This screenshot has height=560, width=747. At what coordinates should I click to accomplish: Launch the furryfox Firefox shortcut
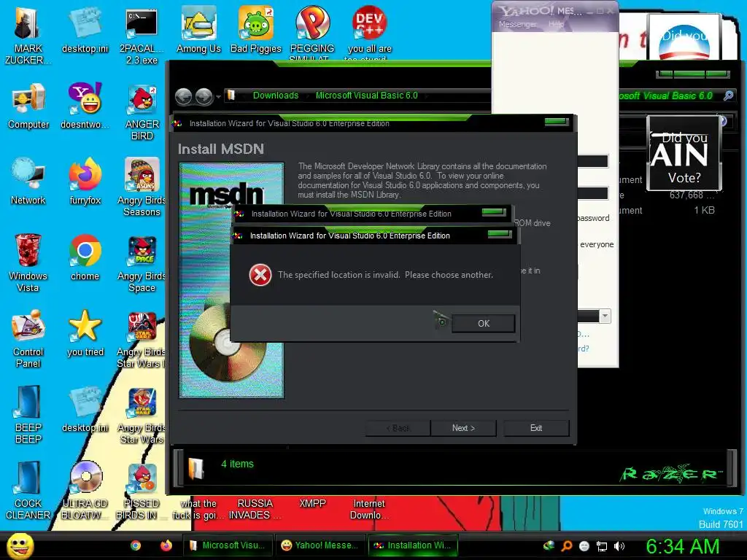tap(85, 182)
